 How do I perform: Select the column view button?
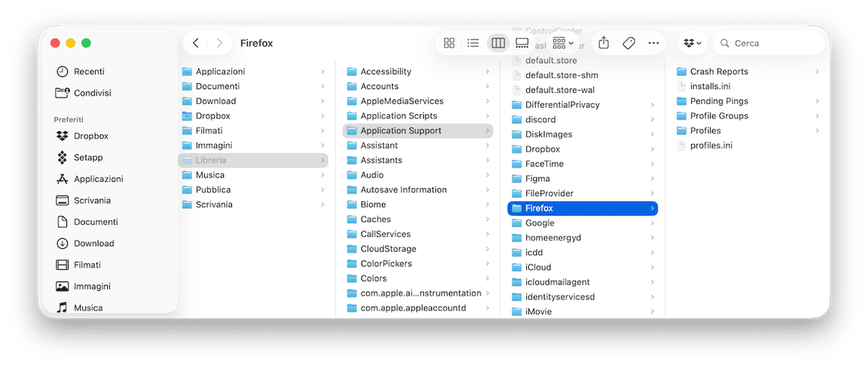(x=498, y=44)
